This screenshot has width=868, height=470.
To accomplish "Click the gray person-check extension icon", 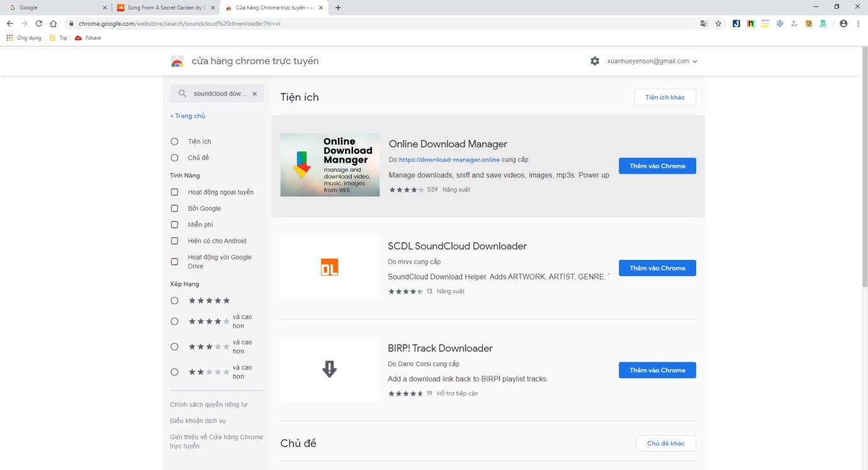I will tap(794, 23).
